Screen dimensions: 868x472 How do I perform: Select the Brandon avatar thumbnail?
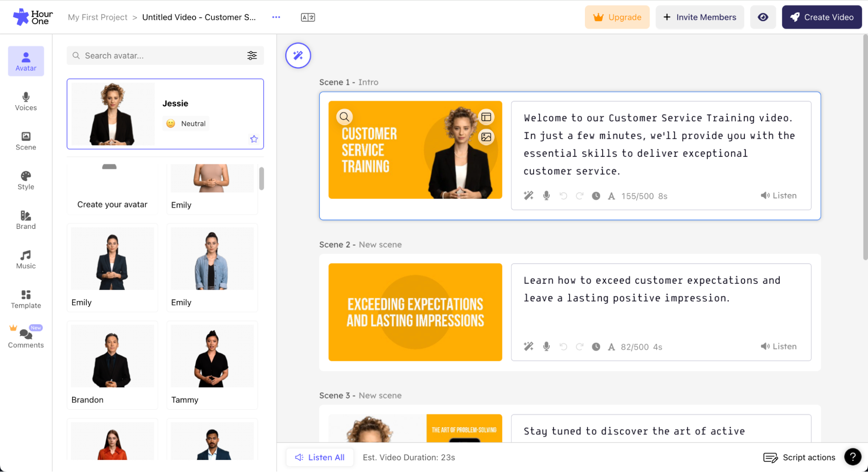point(112,356)
